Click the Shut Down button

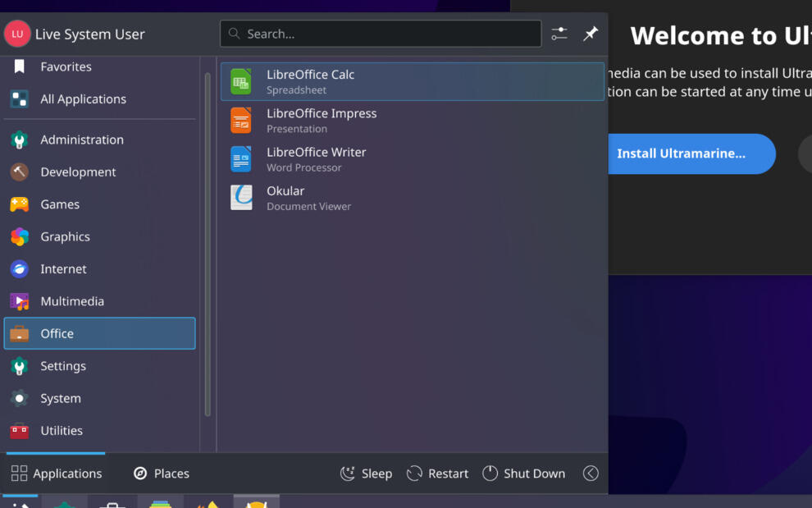[523, 474]
